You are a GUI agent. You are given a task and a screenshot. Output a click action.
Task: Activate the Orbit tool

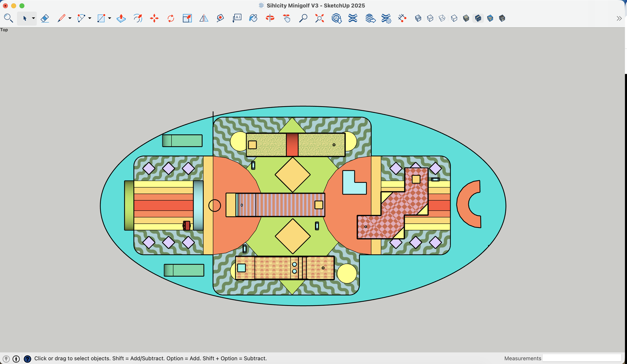coord(270,18)
